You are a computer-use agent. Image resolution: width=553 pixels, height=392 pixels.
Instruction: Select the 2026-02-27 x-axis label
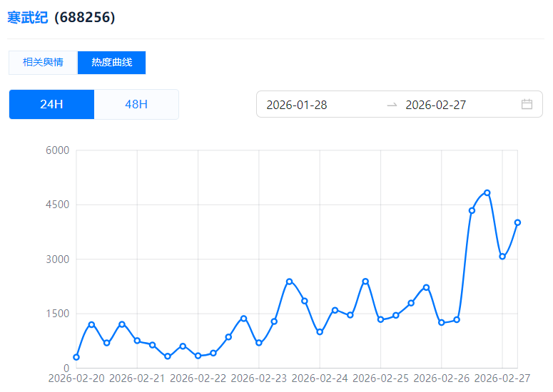tap(502, 378)
